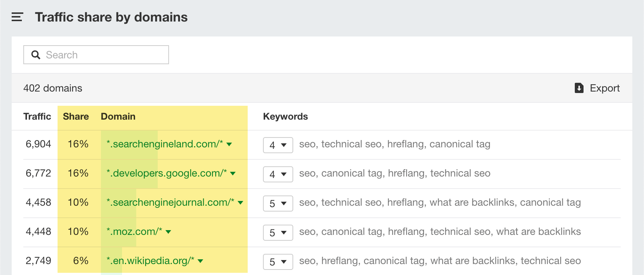Image resolution: width=644 pixels, height=275 pixels.
Task: Sort by the Traffic column header
Action: click(37, 116)
